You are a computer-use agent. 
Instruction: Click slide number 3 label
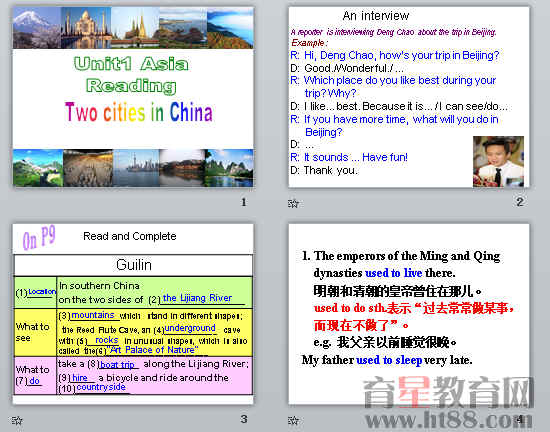click(244, 419)
